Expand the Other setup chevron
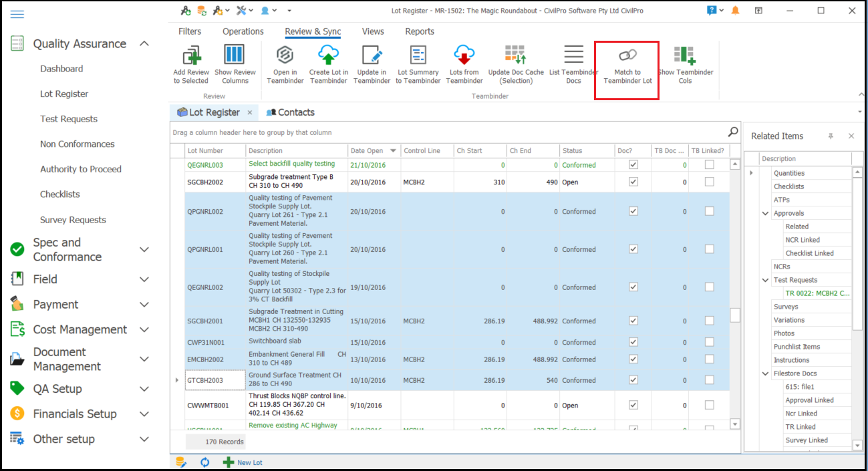 144,439
